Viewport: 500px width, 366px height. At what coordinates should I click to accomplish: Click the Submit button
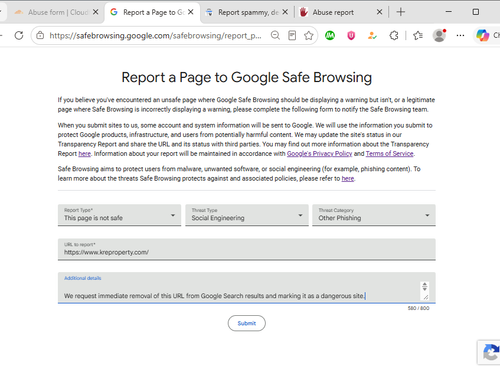pos(247,323)
